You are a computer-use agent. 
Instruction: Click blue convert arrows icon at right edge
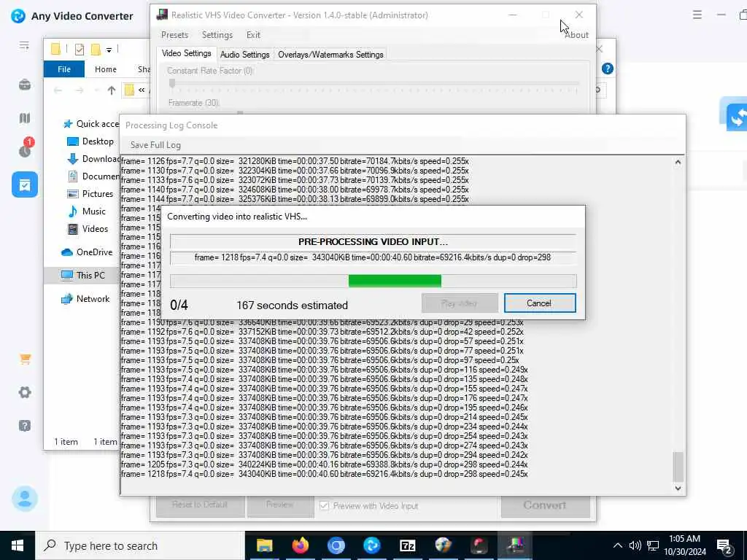point(736,116)
